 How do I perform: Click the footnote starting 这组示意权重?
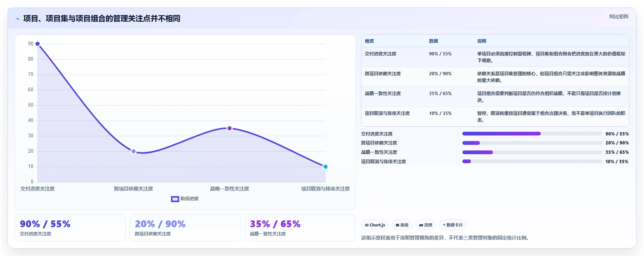(x=446, y=238)
